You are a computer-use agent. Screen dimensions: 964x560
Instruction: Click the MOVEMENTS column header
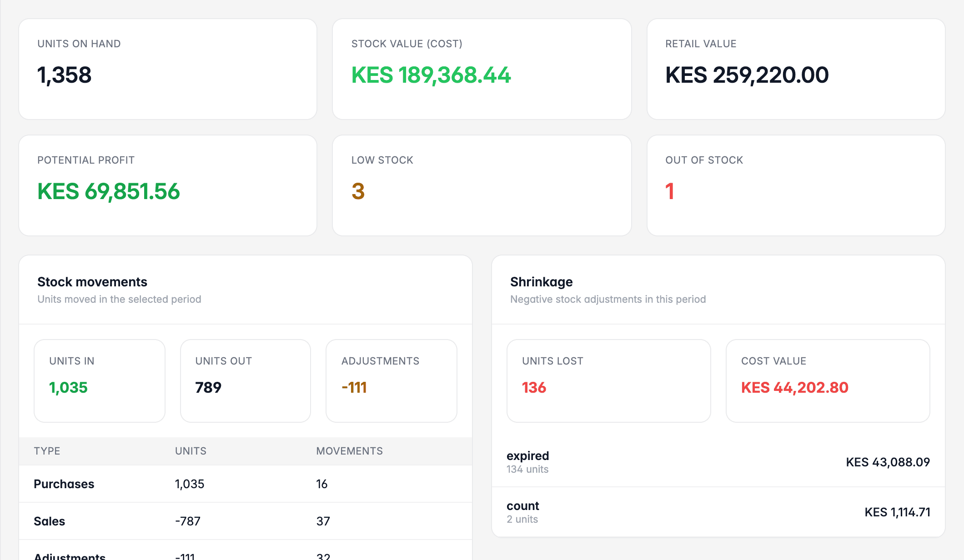click(x=349, y=451)
